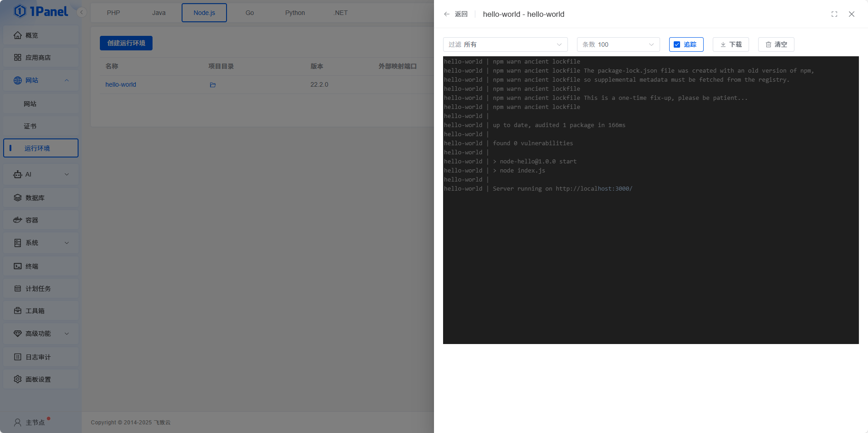Click the 下载 download log button

tap(731, 44)
